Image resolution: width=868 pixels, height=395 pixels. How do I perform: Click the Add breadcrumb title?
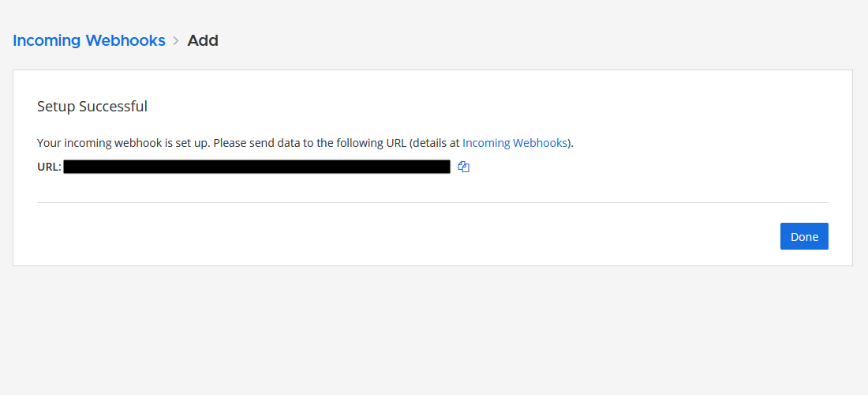click(203, 40)
